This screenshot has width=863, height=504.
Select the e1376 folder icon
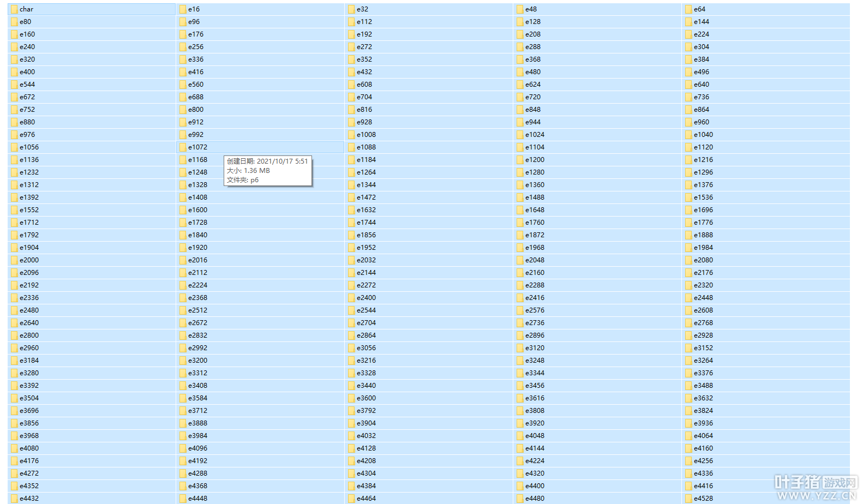pyautogui.click(x=688, y=185)
